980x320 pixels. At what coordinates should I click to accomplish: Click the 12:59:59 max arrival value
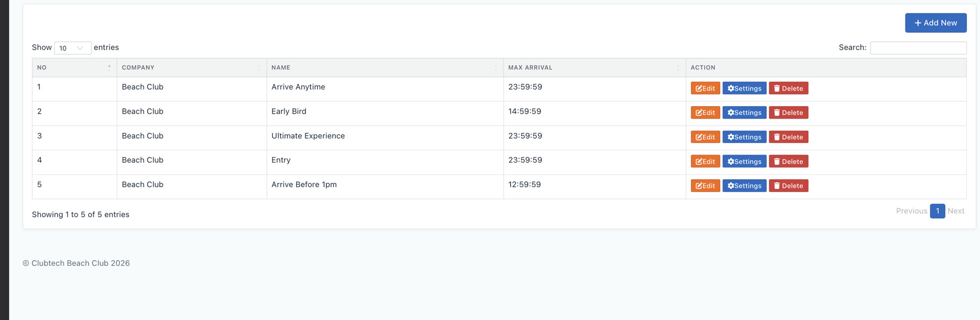[x=525, y=184]
